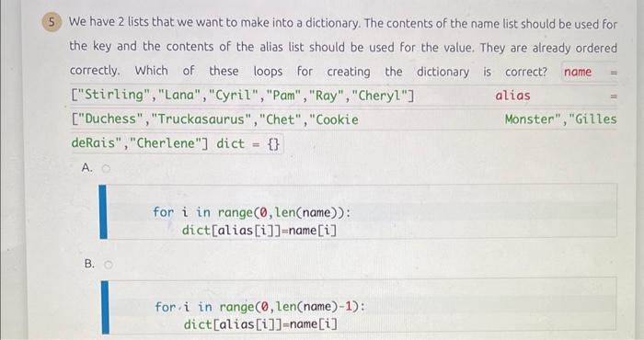Click the 'Monster","Gilles' code text
Image resolution: width=644 pixels, height=340 pixels.
[x=560, y=119]
